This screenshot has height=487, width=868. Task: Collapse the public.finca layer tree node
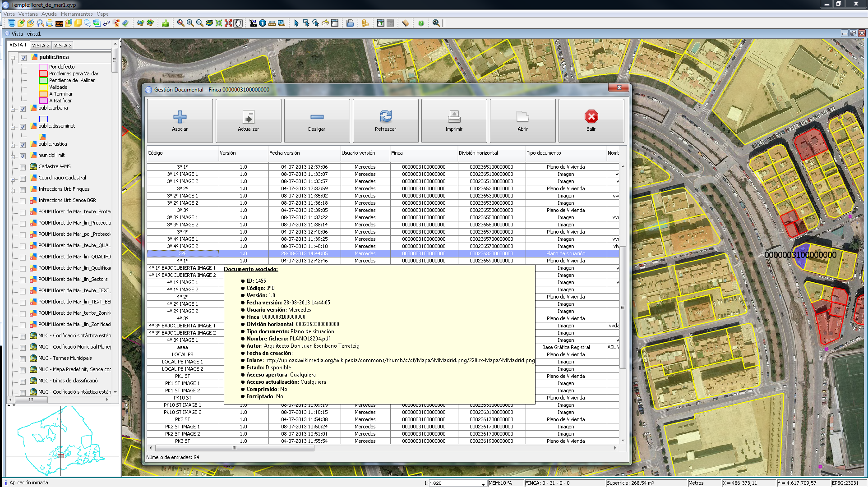pyautogui.click(x=13, y=58)
